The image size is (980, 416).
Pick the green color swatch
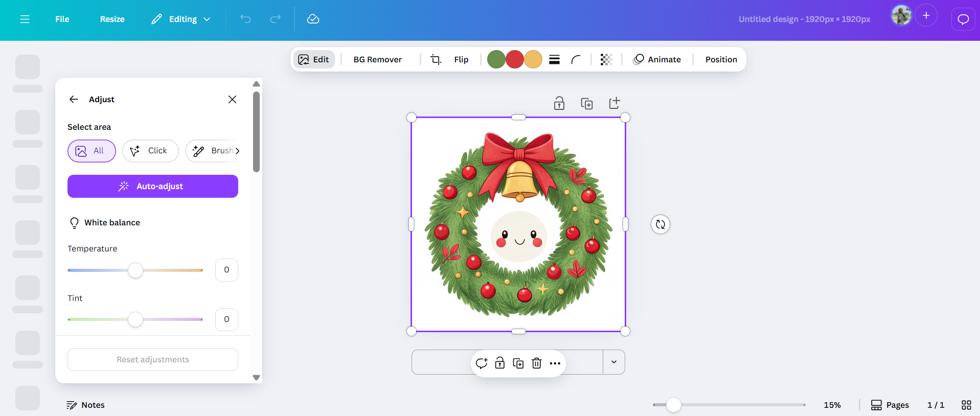496,59
